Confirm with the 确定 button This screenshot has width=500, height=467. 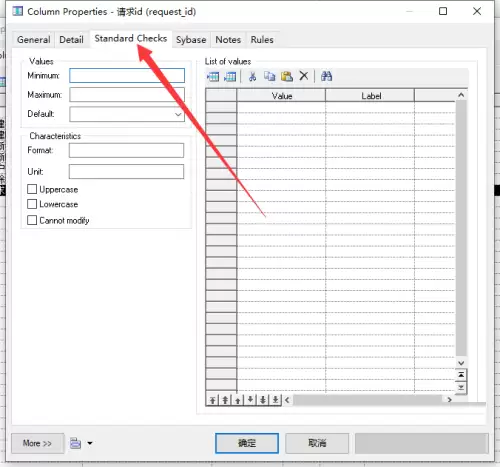(247, 443)
